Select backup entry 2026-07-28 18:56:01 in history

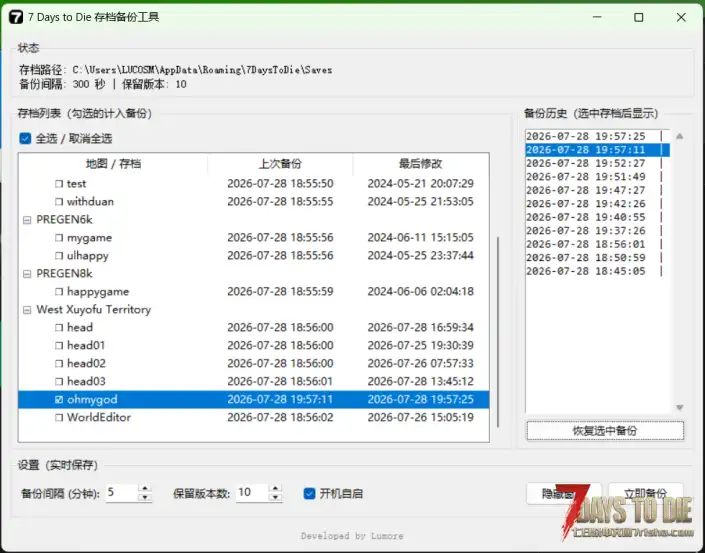click(x=598, y=244)
